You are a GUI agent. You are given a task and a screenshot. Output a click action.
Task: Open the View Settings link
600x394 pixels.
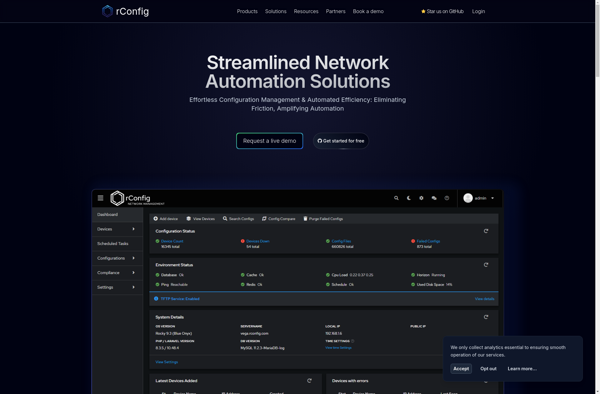(x=166, y=362)
